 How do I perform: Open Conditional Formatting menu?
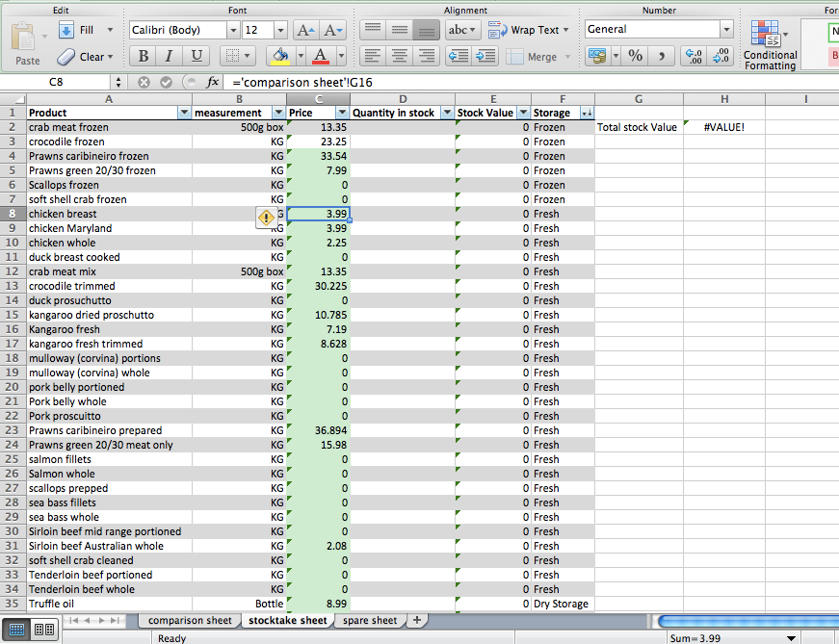pos(770,45)
